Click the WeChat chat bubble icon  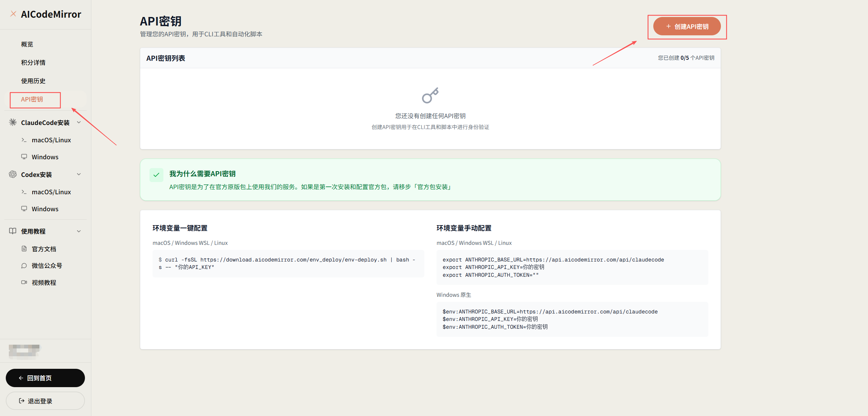(24, 266)
